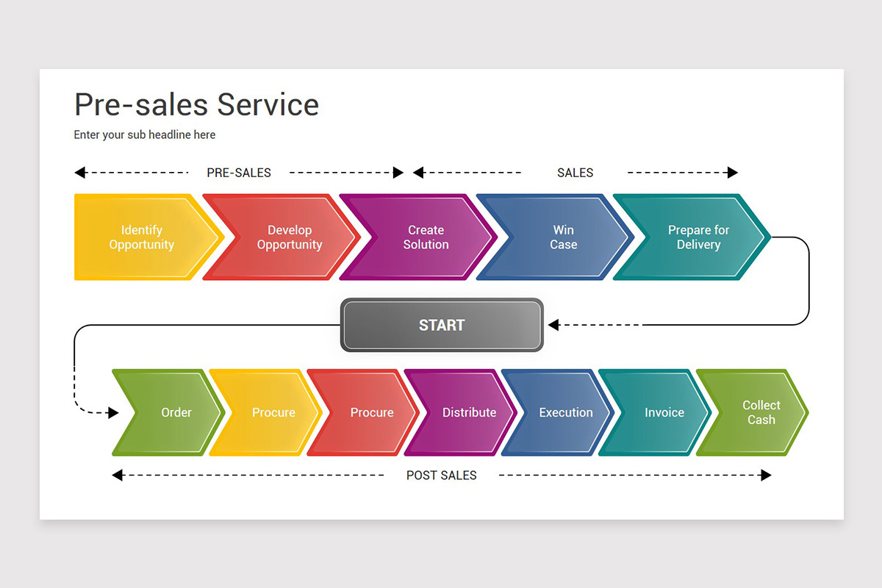Click the 'Enter your sub headline here' text
The height and width of the screenshot is (588, 882).
tap(145, 135)
